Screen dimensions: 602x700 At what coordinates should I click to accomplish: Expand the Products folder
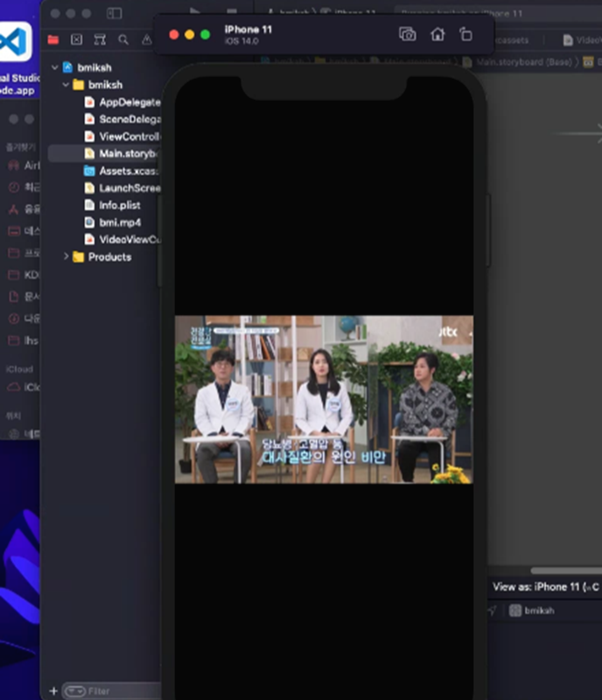[x=66, y=256]
